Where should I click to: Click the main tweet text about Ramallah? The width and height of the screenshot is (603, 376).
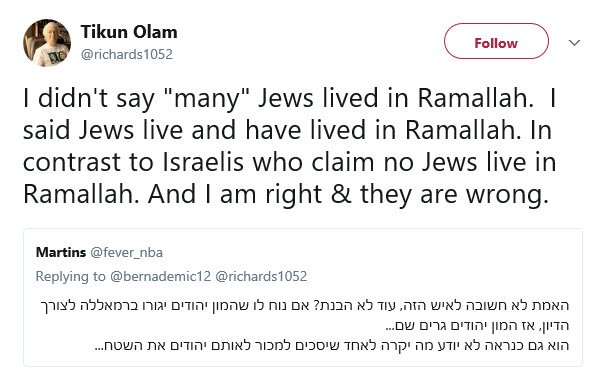289,146
